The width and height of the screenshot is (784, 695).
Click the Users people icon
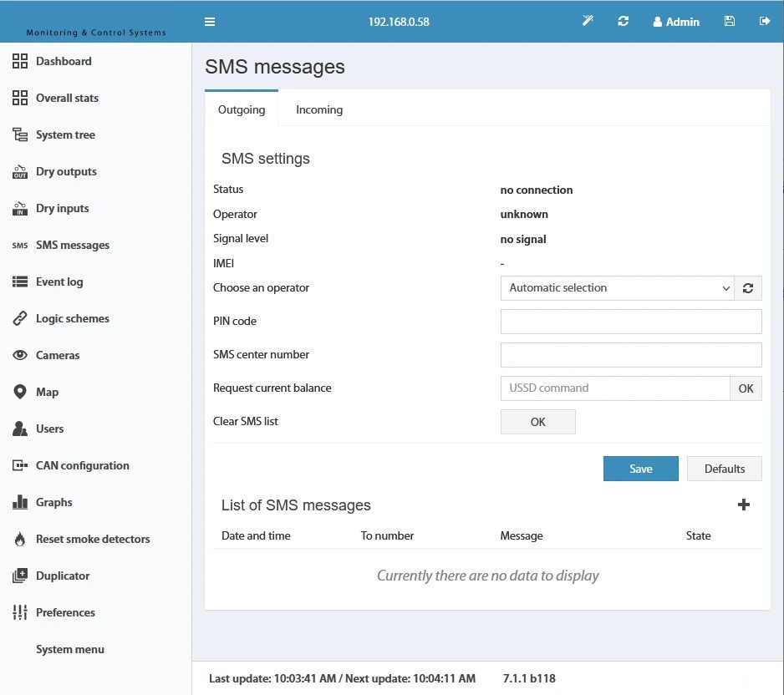coord(20,429)
